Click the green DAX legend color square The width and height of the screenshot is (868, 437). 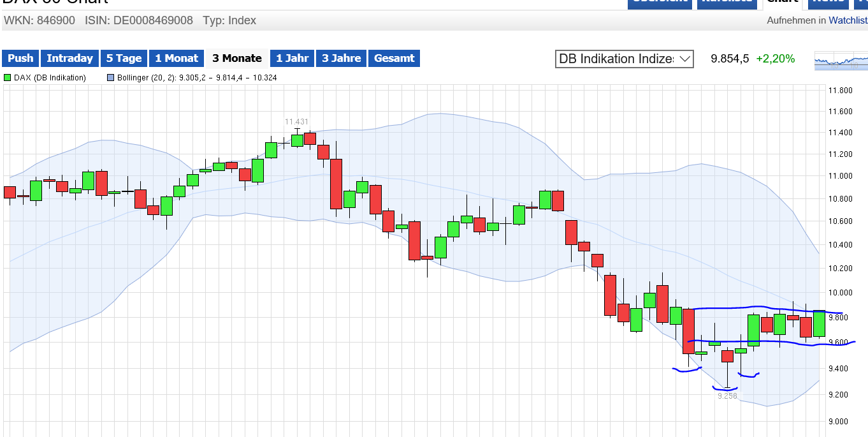tap(8, 78)
